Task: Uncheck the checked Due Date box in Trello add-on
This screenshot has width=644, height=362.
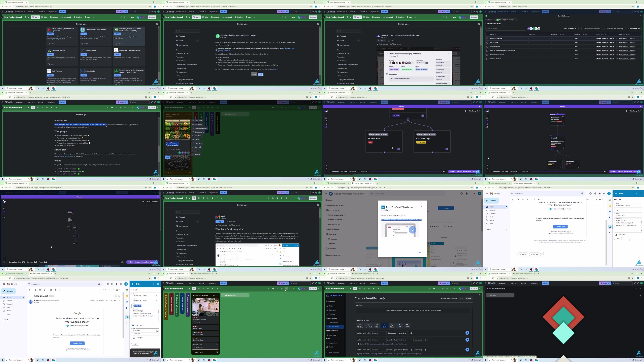Action: [133, 325]
